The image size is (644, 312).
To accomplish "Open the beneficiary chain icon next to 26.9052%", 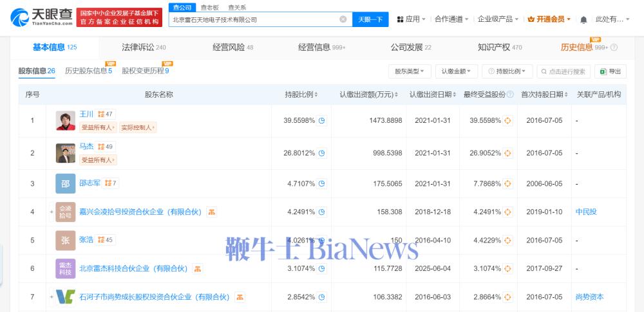I will point(508,153).
